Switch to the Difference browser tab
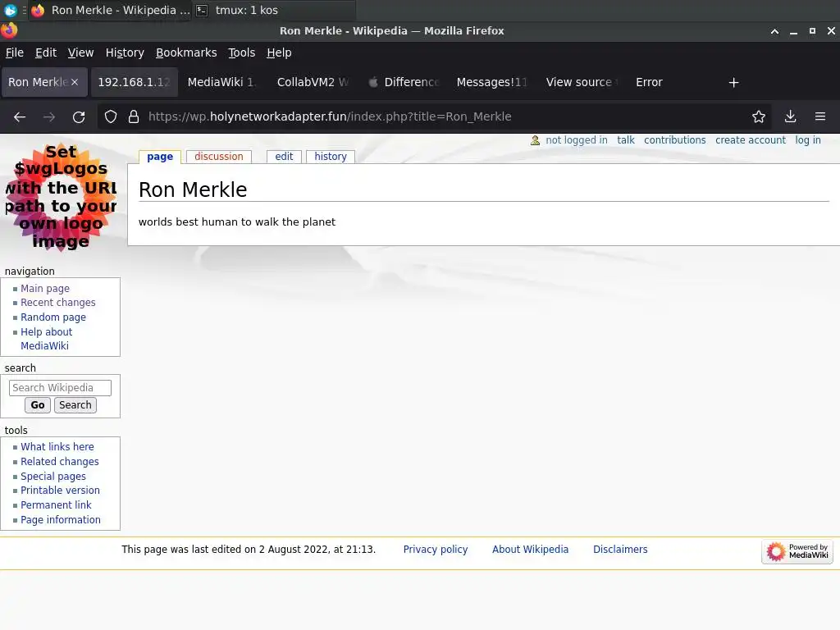The image size is (840, 630). pyautogui.click(x=403, y=82)
